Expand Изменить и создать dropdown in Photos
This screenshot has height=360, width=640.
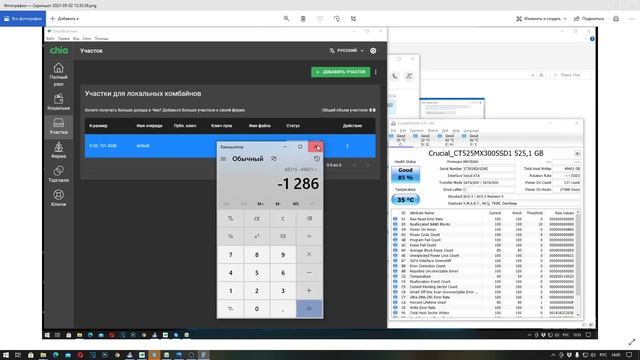click(x=541, y=19)
